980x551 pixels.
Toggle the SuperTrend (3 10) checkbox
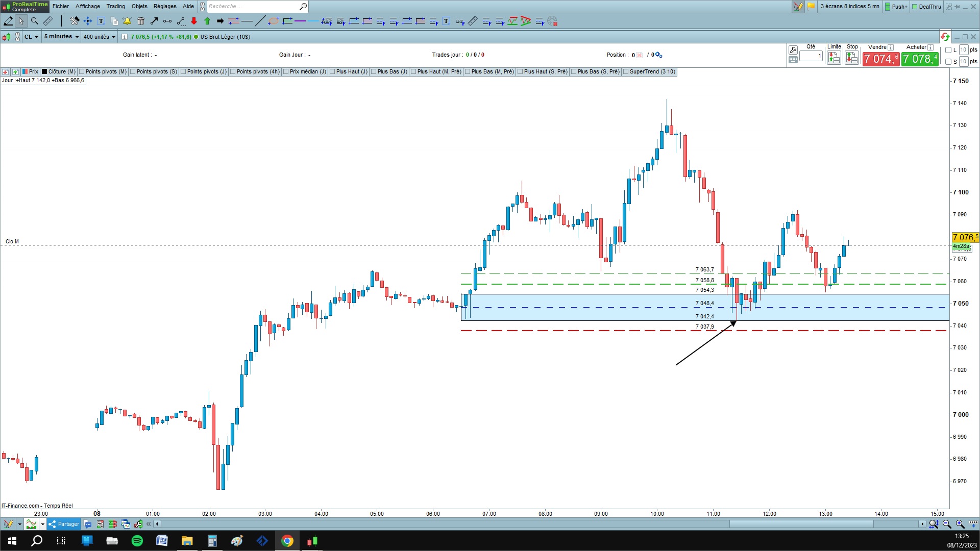(x=626, y=72)
